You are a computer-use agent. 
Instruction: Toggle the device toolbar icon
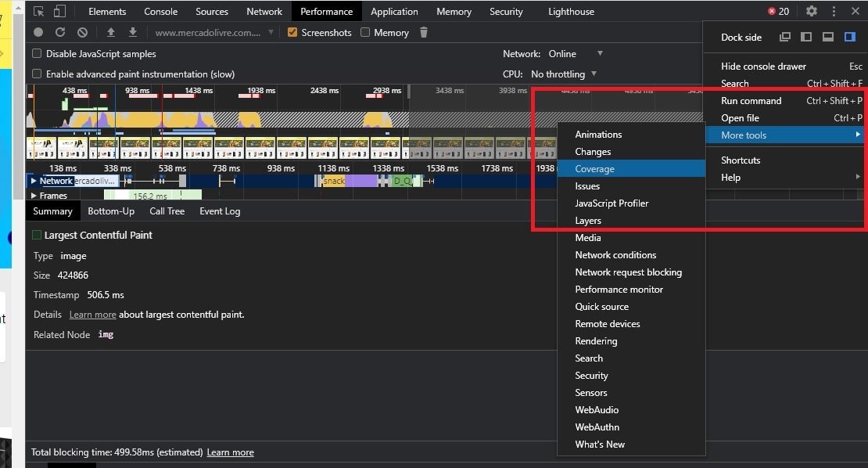tap(60, 11)
